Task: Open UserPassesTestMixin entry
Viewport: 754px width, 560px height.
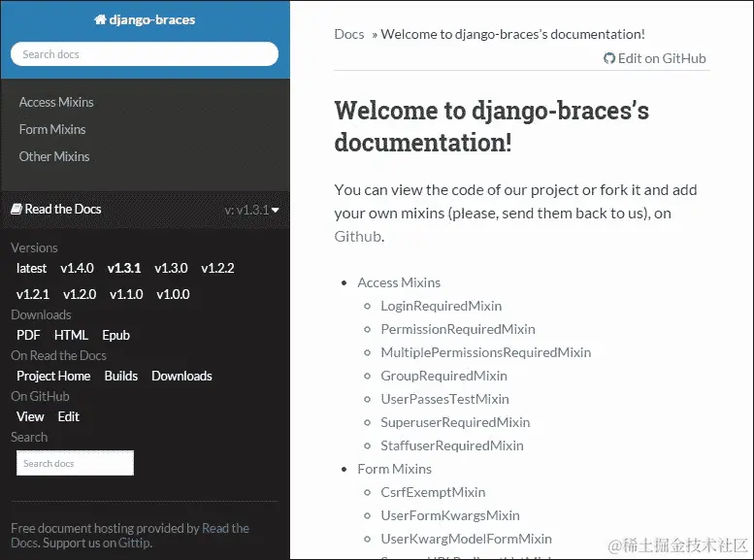Action: coord(444,399)
